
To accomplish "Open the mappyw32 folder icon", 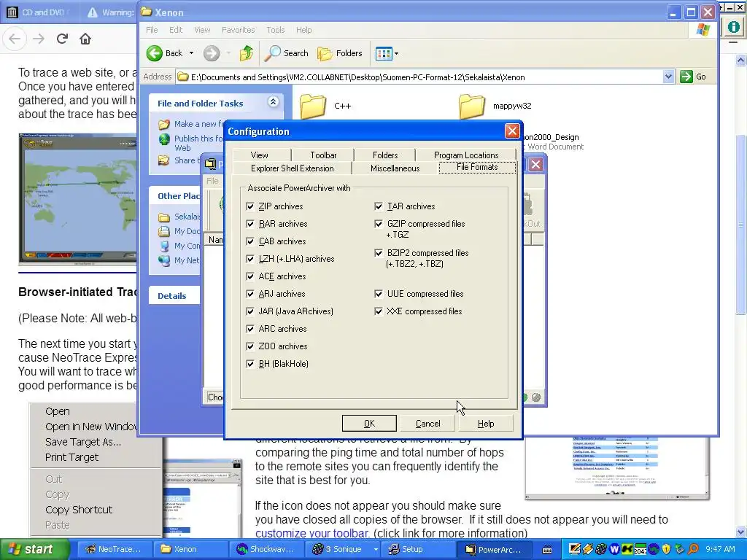I will click(472, 106).
